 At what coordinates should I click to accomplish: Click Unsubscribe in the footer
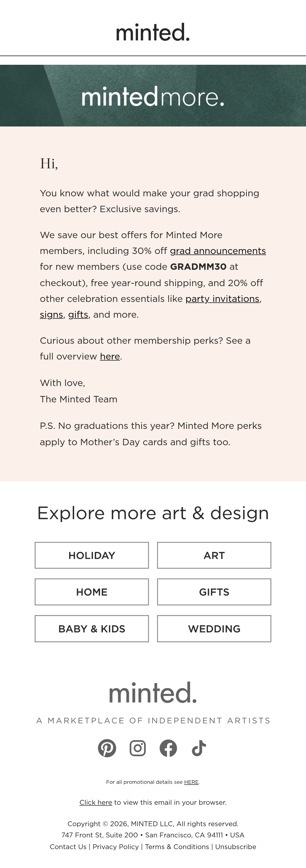tap(236, 847)
